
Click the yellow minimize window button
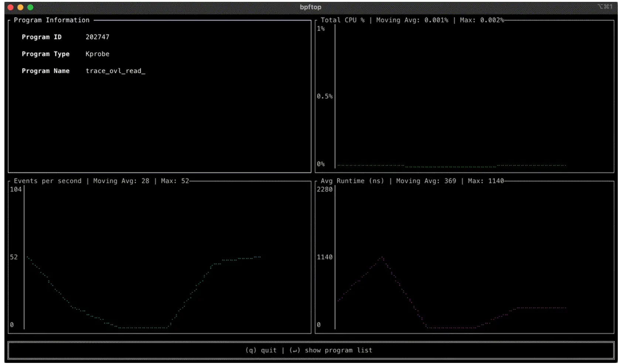coord(20,7)
